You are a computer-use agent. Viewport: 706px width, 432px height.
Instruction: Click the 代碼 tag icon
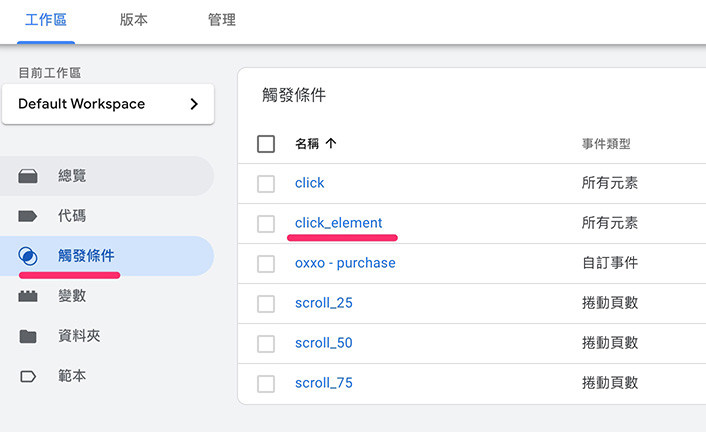tap(28, 216)
